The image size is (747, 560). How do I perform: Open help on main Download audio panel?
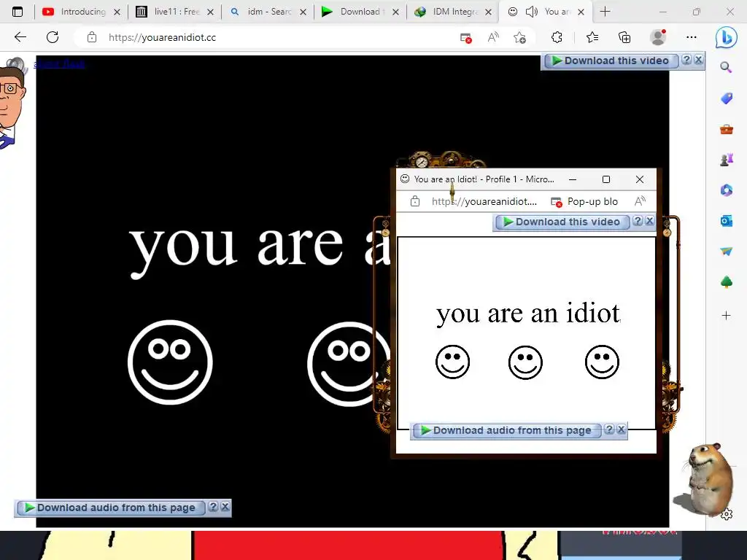coord(214,507)
